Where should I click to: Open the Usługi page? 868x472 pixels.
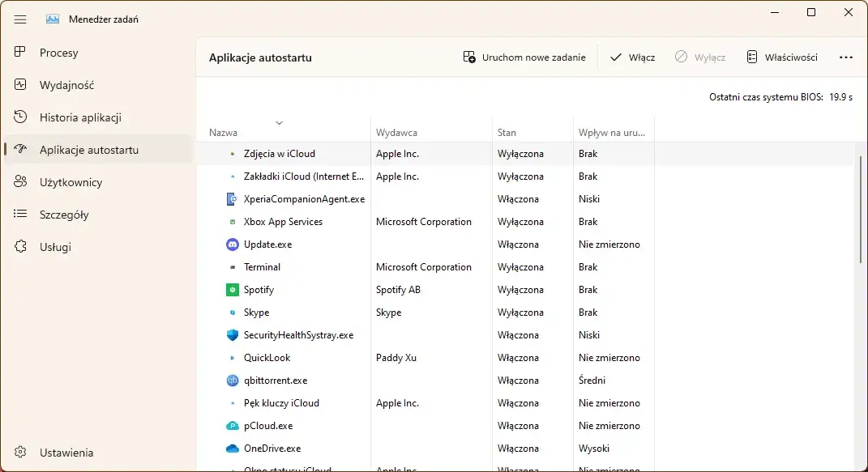point(98,246)
